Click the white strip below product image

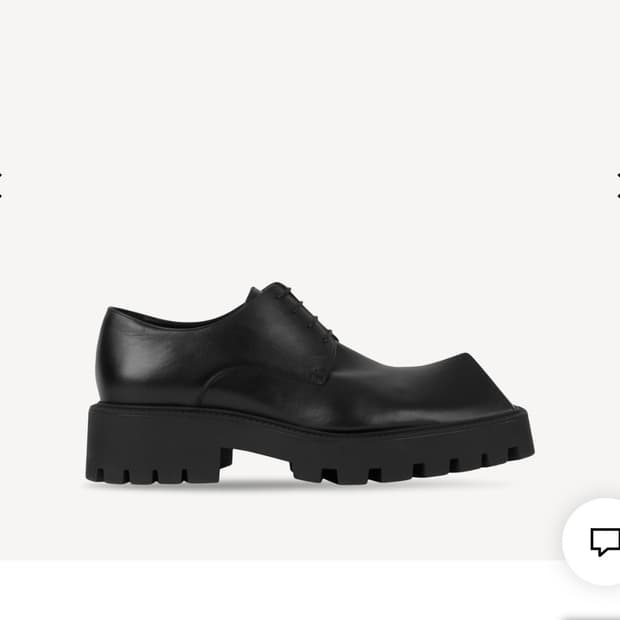pos(281,590)
